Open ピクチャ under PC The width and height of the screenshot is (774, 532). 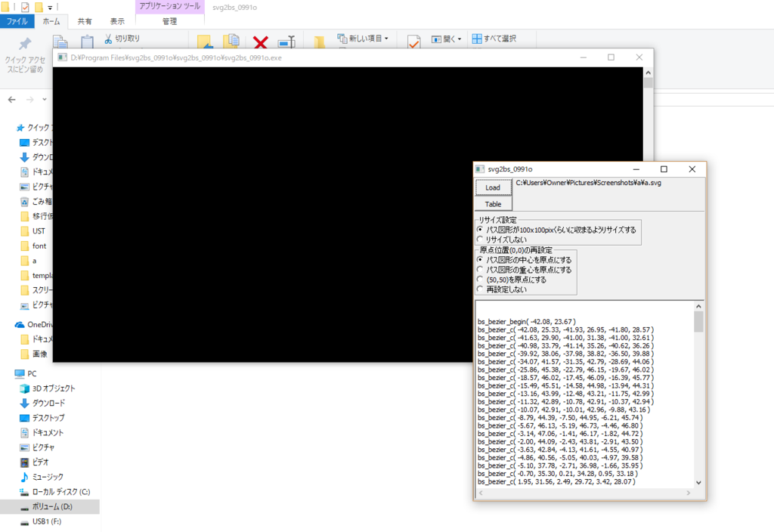tap(38, 447)
